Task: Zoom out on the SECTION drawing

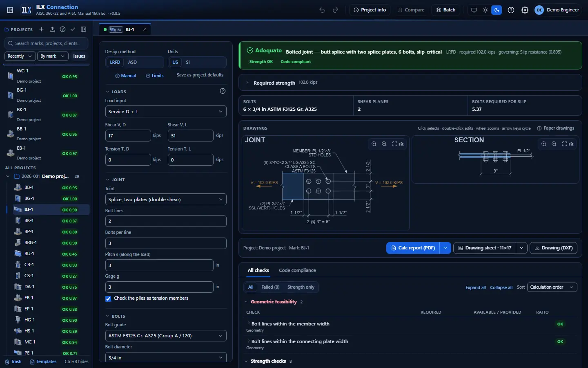Action: pos(554,144)
